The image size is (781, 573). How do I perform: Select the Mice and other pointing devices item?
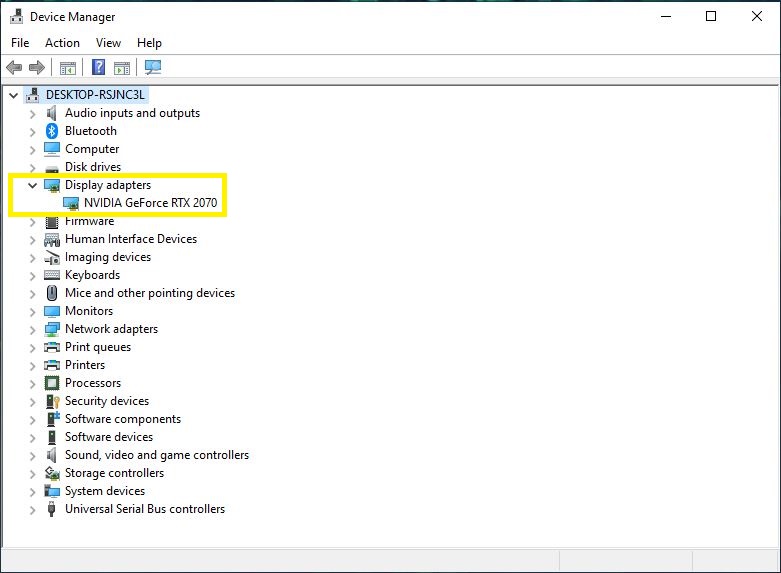click(150, 293)
